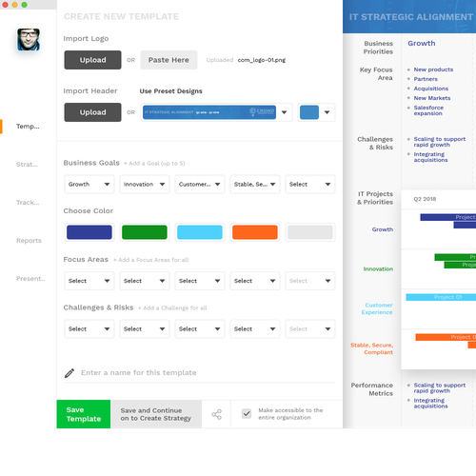Choose the green color swatch
This screenshot has width=476, height=476.
(145, 232)
